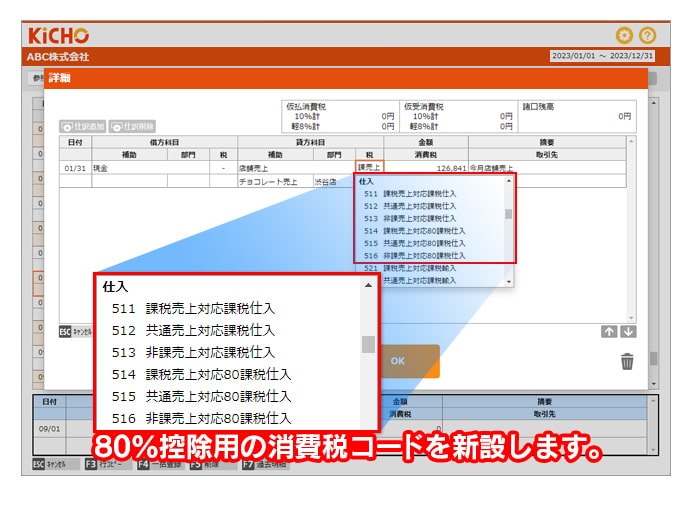Viewport: 693px width, 516px height.
Task: Click the 仕訳削除 delete-entry button
Action: (132, 127)
